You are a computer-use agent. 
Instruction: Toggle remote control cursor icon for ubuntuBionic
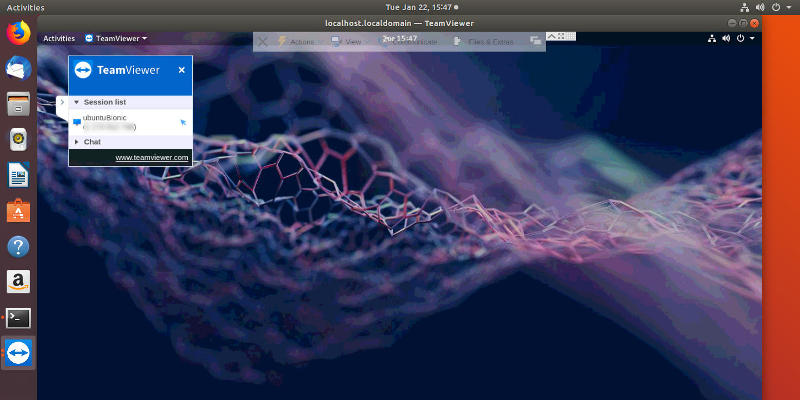click(x=183, y=122)
